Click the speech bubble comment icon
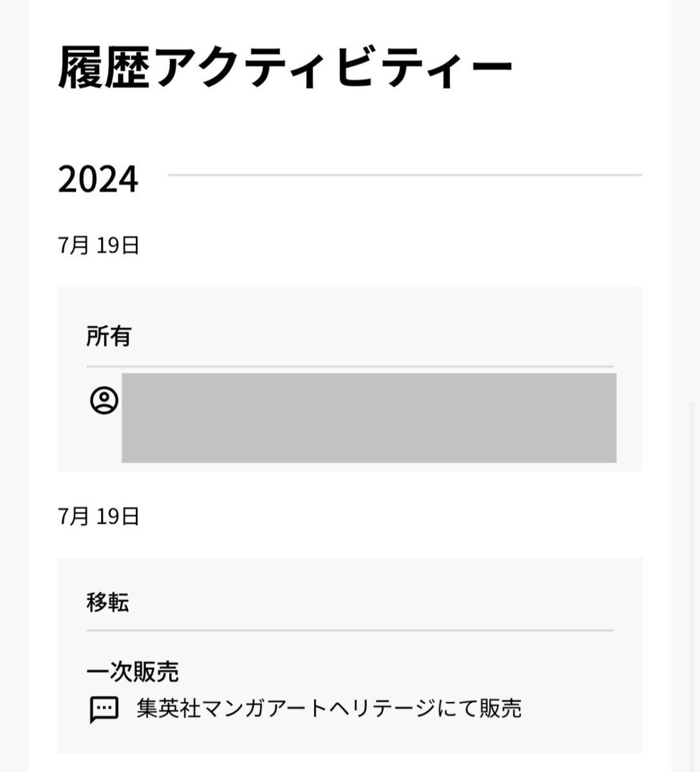This screenshot has width=700, height=772. pyautogui.click(x=104, y=710)
